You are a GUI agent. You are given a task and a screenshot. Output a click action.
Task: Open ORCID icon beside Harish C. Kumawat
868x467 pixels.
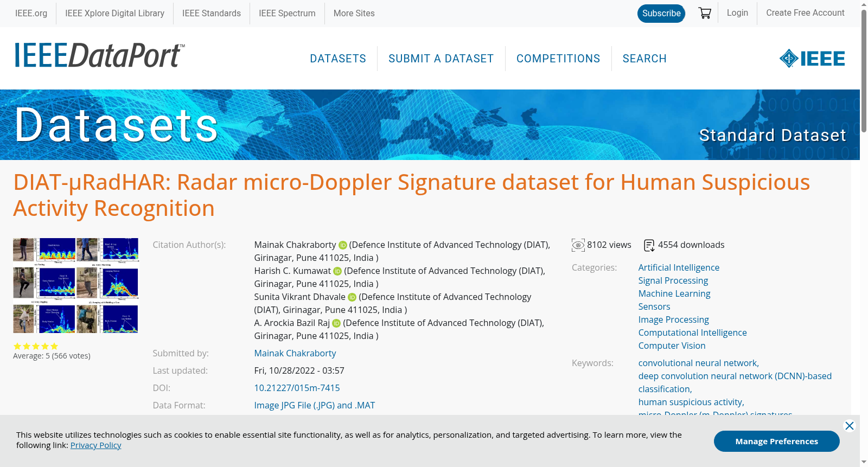[337, 271]
